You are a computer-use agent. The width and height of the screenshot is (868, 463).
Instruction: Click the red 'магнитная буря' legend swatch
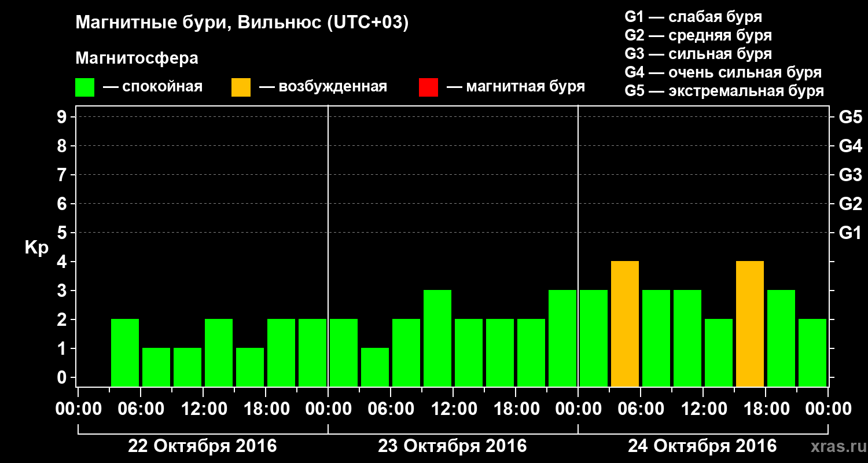point(428,87)
